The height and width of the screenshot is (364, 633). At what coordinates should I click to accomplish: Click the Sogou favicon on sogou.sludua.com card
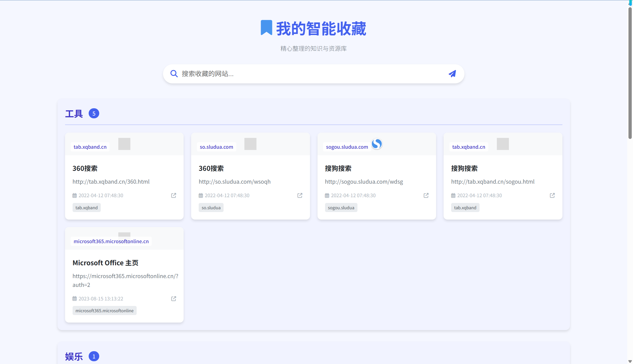[377, 144]
